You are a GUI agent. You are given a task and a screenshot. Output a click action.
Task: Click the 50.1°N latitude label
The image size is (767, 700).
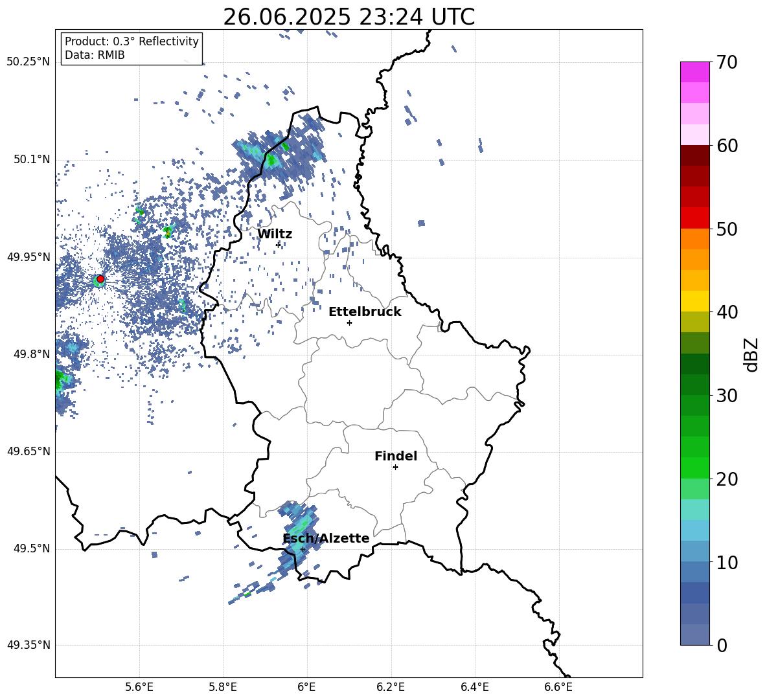click(x=32, y=160)
